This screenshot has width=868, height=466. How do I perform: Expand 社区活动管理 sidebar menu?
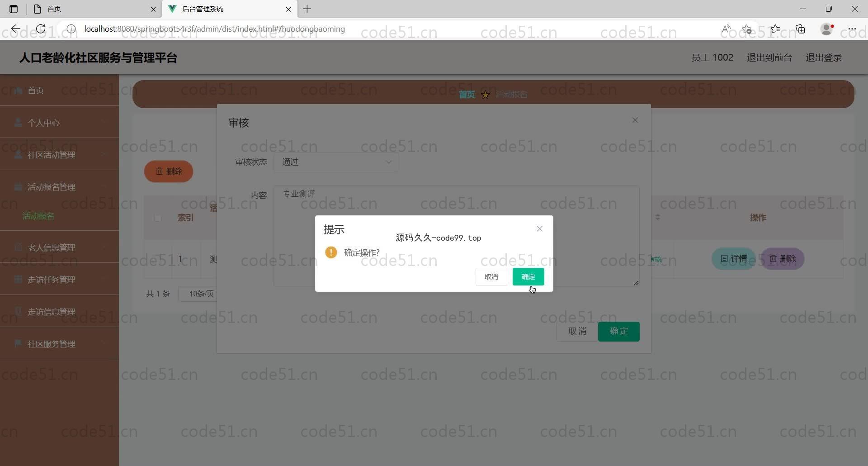[x=59, y=155]
